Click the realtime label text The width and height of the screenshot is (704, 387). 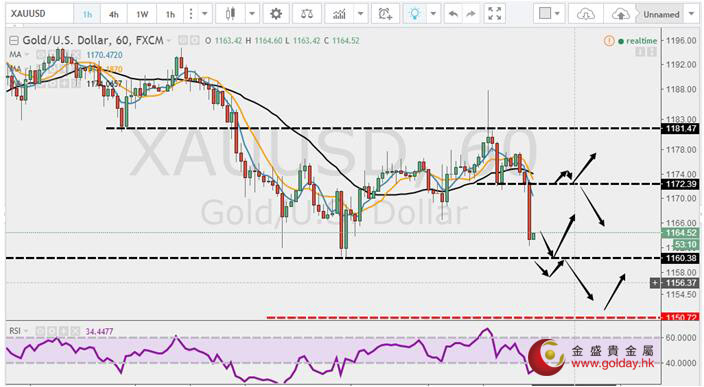pyautogui.click(x=642, y=41)
